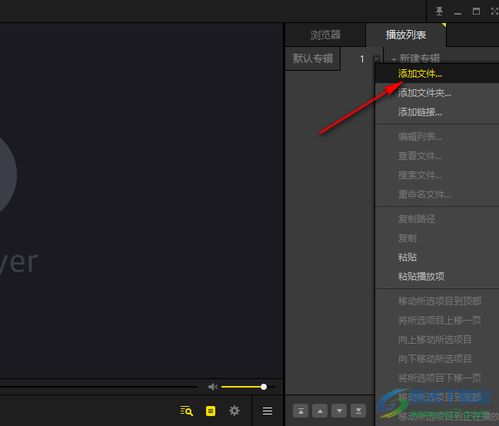Toggle the yellow playlist panel icon
This screenshot has height=426, width=499.
point(210,411)
